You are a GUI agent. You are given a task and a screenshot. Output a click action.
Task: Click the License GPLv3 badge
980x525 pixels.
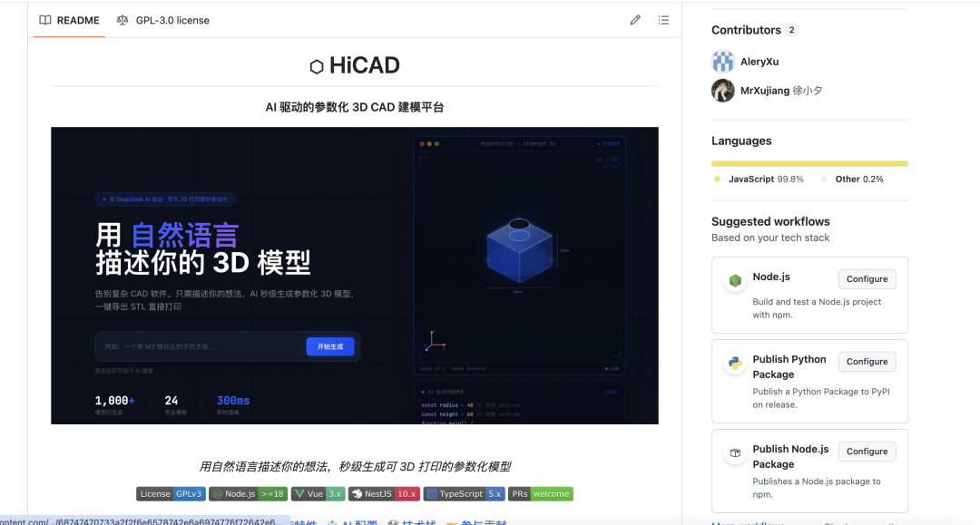coord(171,494)
